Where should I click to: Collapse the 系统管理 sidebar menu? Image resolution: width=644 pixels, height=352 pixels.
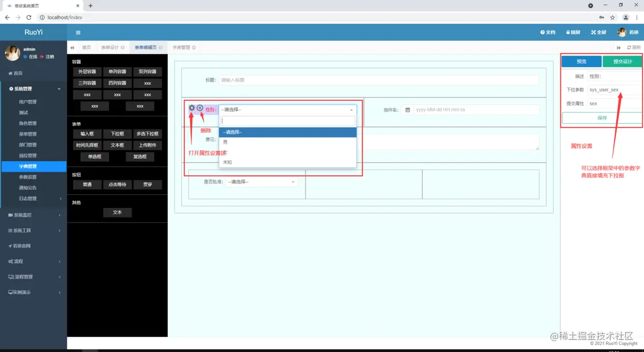[x=33, y=89]
